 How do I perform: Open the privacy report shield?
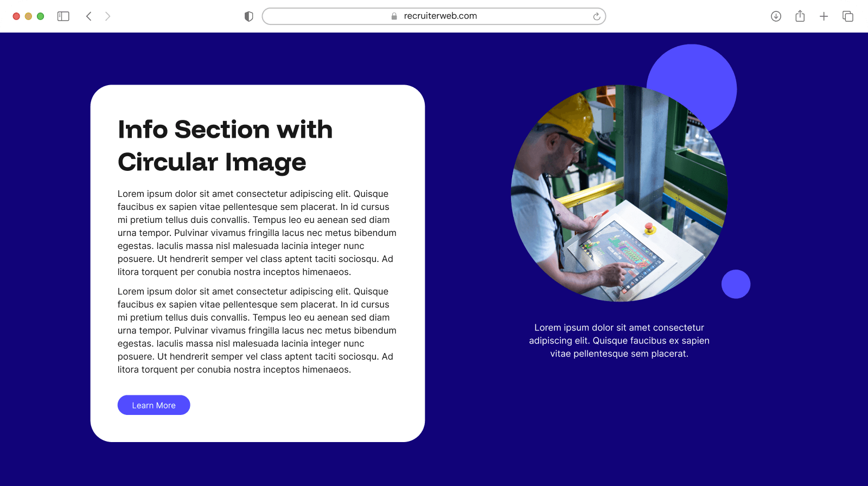click(249, 16)
